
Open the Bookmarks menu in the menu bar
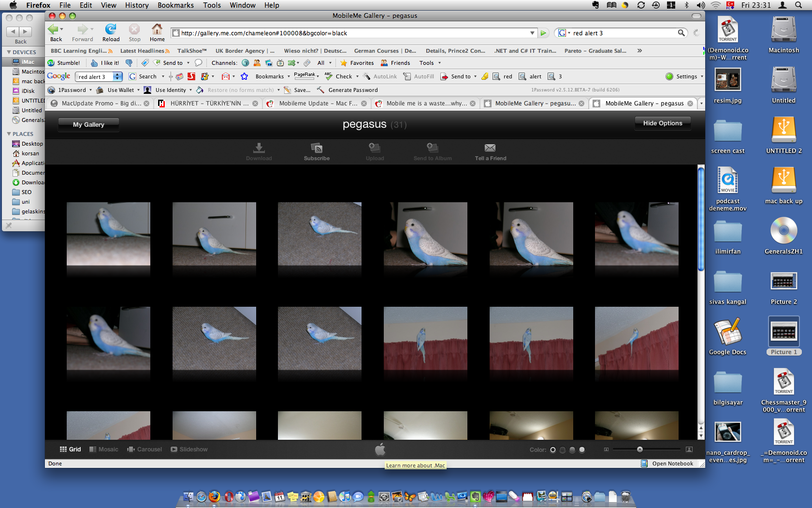pos(175,5)
